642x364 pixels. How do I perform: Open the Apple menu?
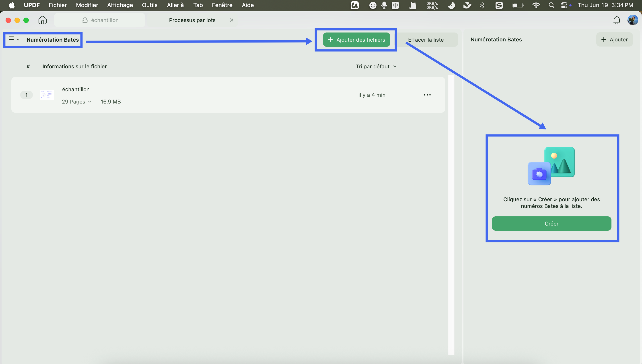(x=12, y=5)
